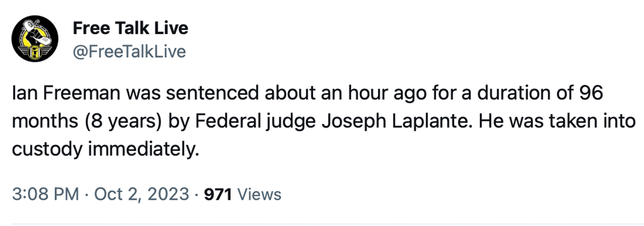This screenshot has width=644, height=226.
Task: Click the 3:08 PM timestamp
Action: coord(44,194)
